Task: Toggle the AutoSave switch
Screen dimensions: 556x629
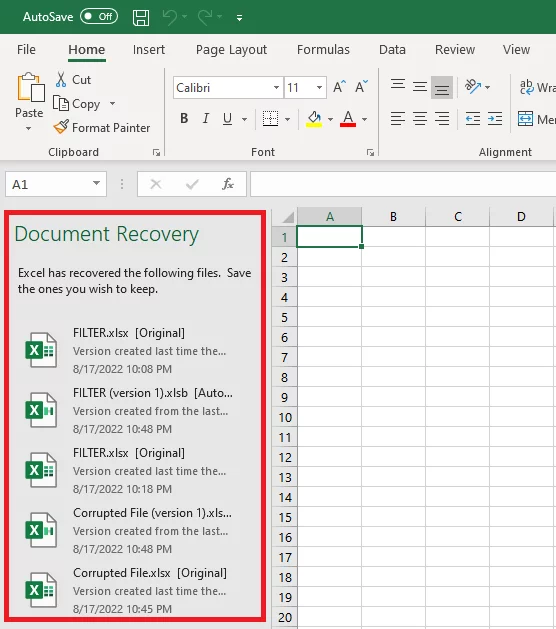Action: (x=99, y=16)
